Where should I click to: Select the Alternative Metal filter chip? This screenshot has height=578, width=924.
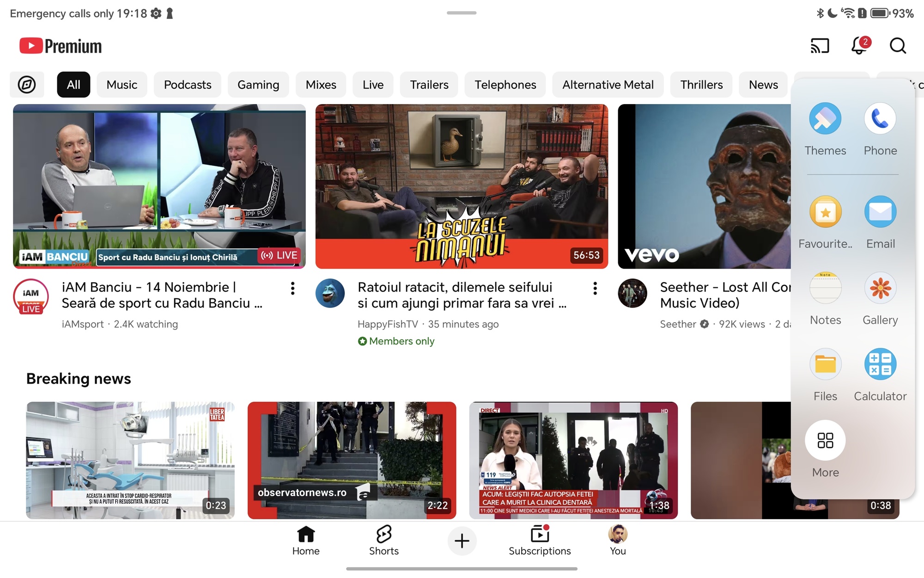click(608, 85)
